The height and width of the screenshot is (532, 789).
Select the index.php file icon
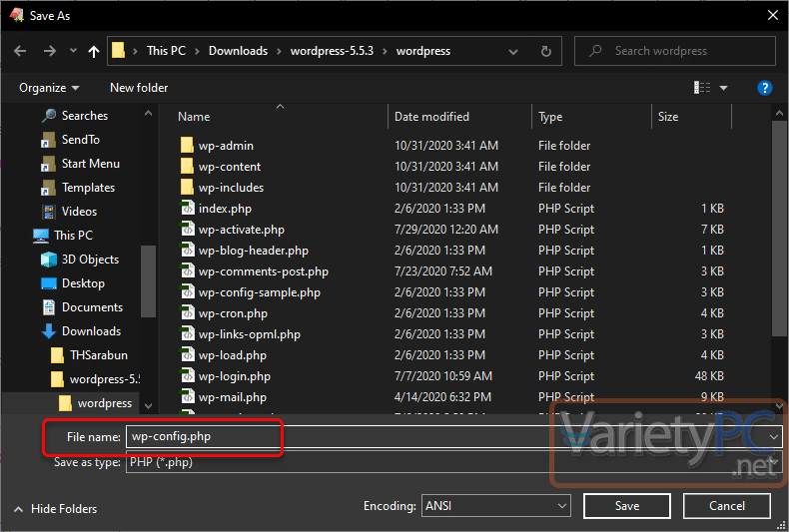click(187, 209)
